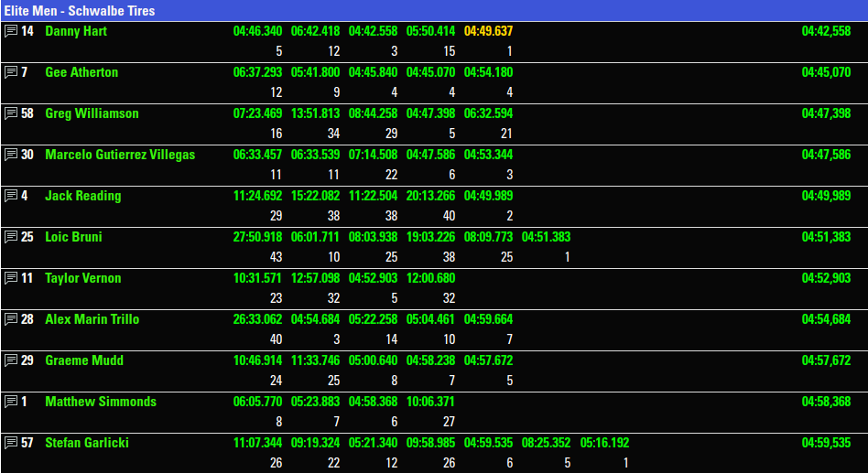Click the comment icon for Jack Reading
The height and width of the screenshot is (473, 868).
11,196
